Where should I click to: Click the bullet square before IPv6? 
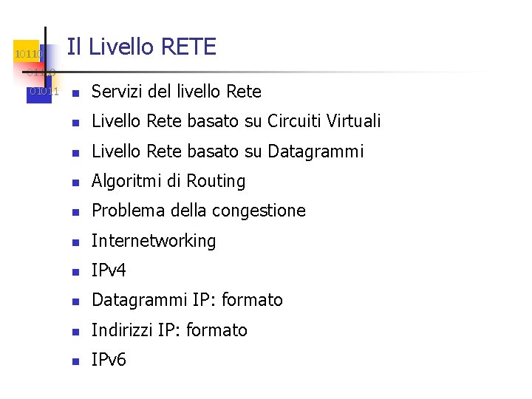[x=75, y=361]
